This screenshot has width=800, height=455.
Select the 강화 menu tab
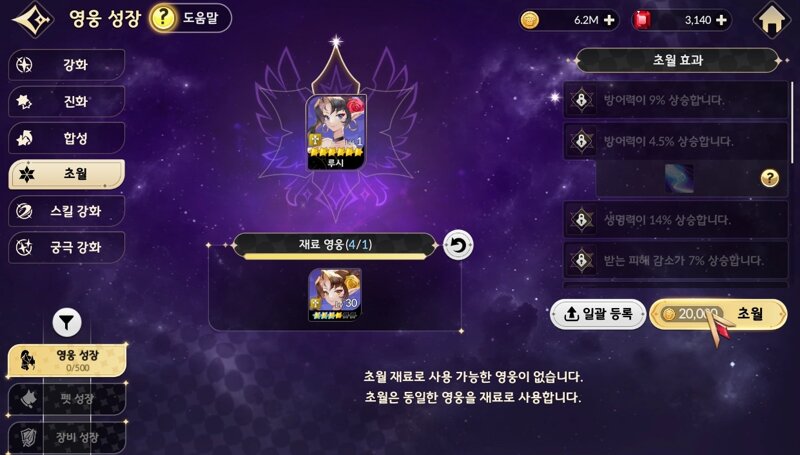tap(66, 65)
